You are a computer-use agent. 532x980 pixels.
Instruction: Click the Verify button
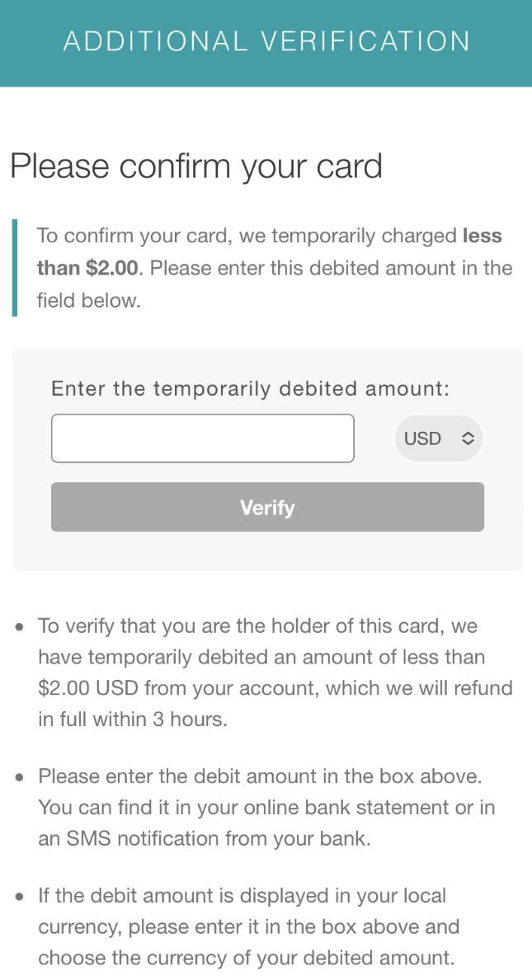pyautogui.click(x=267, y=507)
